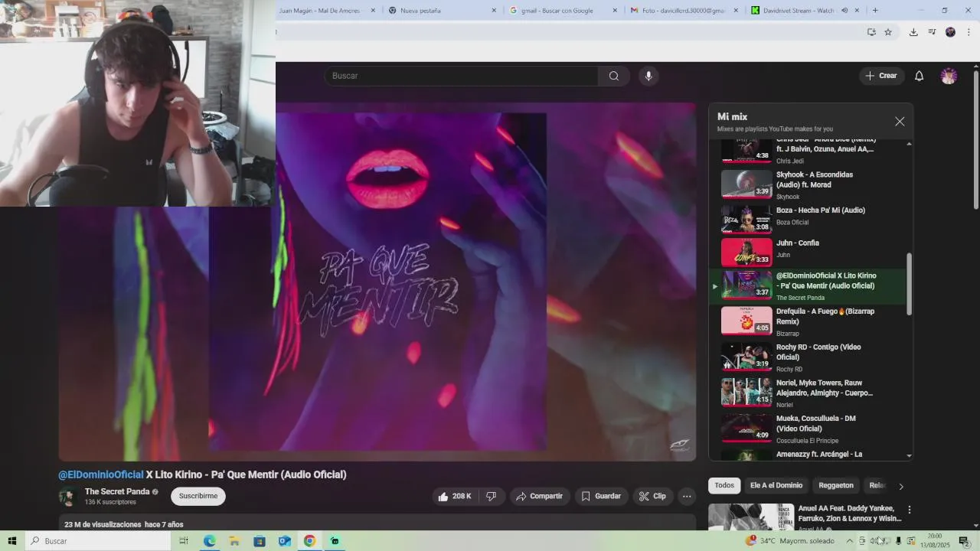Screen dimensions: 980x551
Task: Subscribe to The Secret Panda channel
Action: point(198,496)
